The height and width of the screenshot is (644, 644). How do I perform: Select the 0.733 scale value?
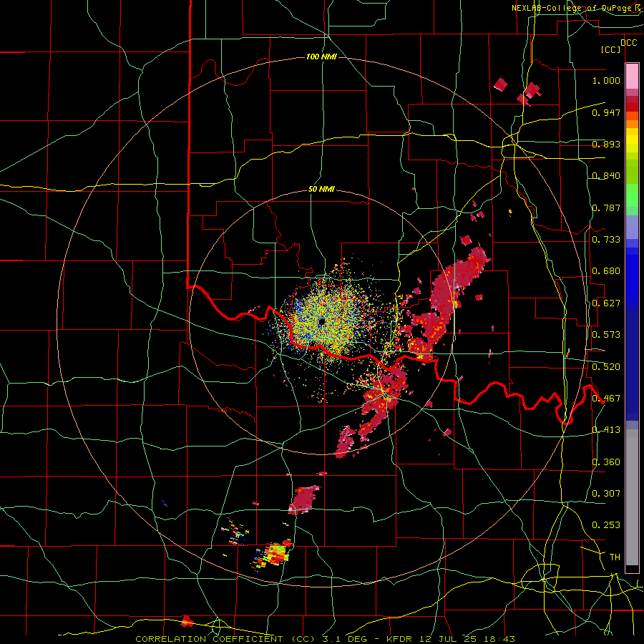point(606,240)
